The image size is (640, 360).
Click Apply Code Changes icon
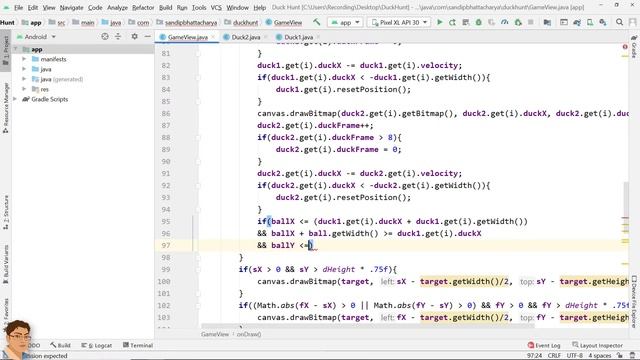pyautogui.click(x=465, y=22)
